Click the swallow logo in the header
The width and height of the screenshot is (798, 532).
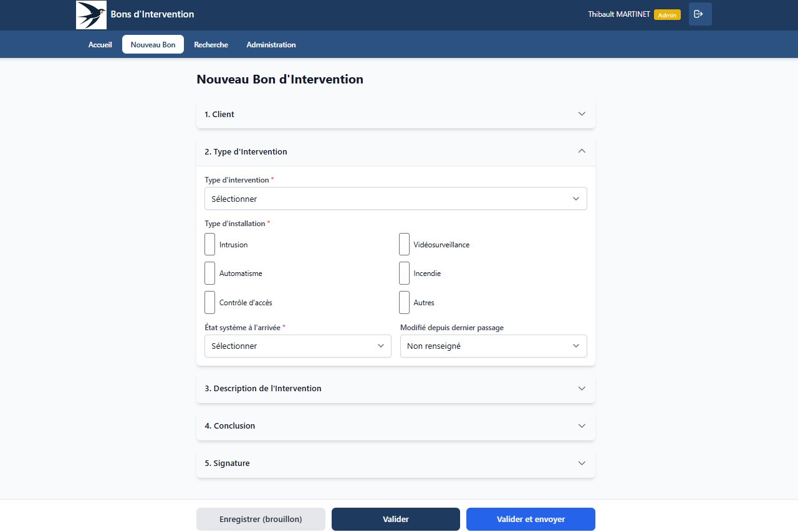pyautogui.click(x=91, y=14)
